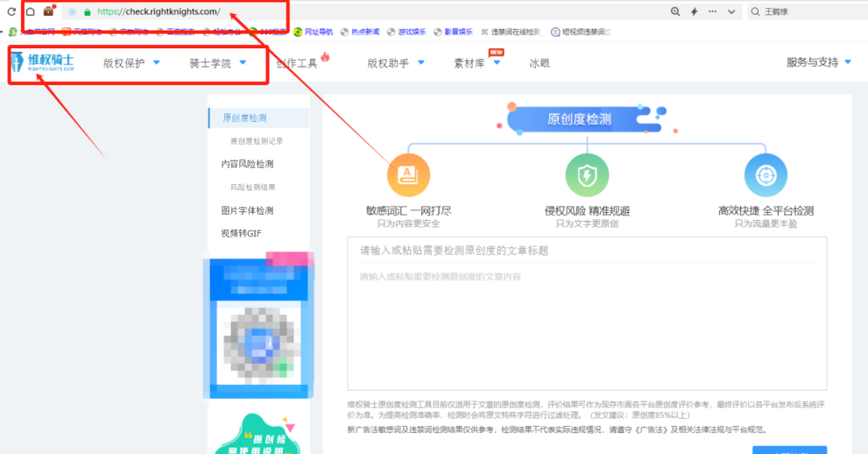Open the 热点新闻 bookmark
The height and width of the screenshot is (454, 868).
pyautogui.click(x=360, y=31)
